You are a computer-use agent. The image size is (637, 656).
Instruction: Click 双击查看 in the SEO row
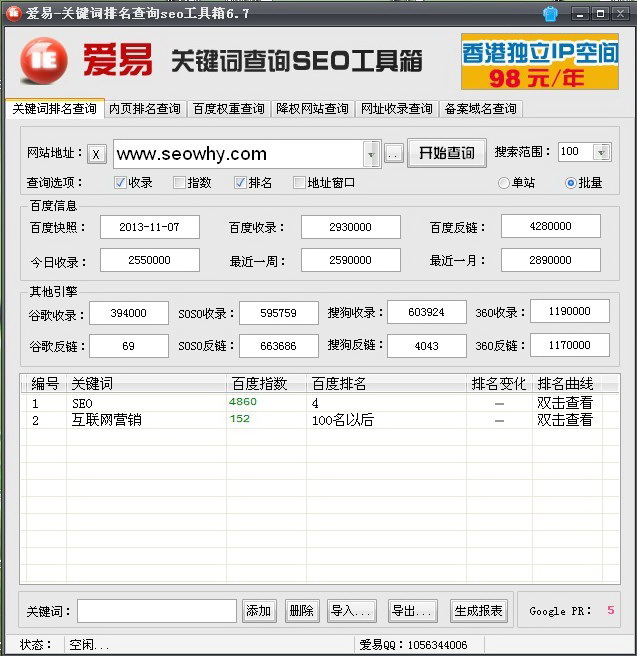click(565, 403)
